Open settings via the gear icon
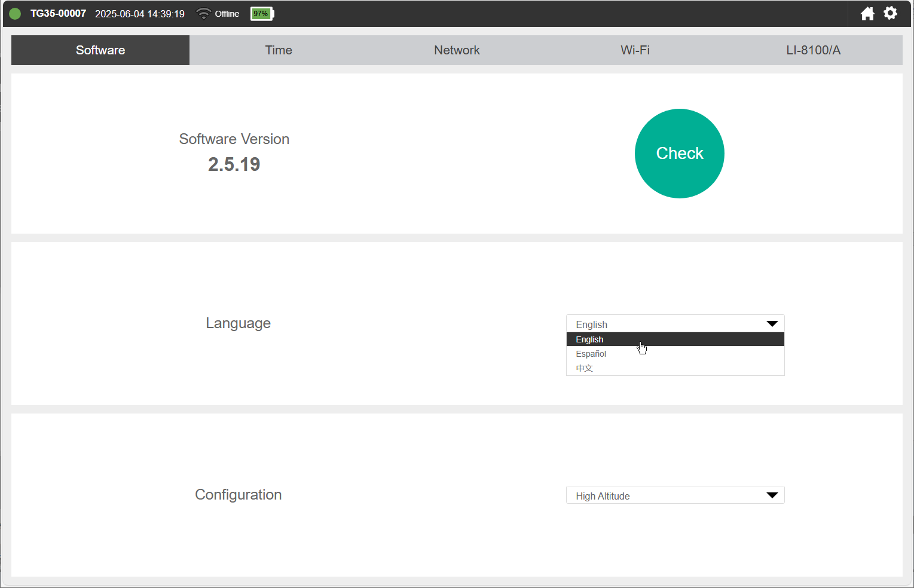914x588 pixels. point(890,13)
